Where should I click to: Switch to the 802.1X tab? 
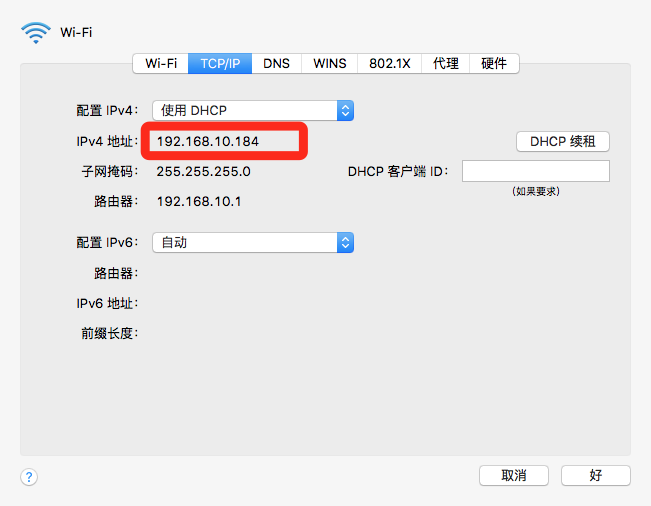pyautogui.click(x=390, y=63)
